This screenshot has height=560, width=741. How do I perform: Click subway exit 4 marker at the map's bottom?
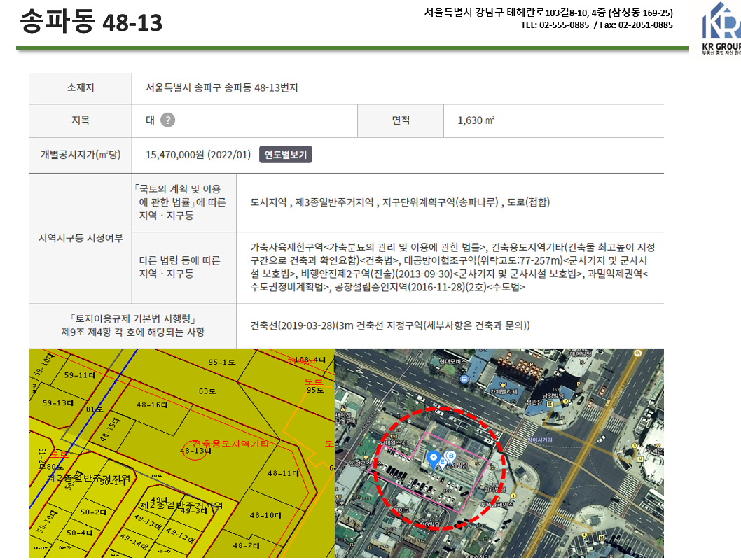click(x=584, y=535)
